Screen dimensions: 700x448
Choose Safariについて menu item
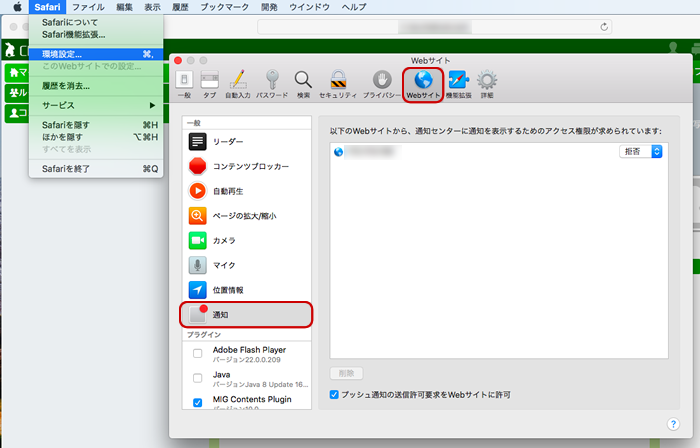(x=96, y=22)
